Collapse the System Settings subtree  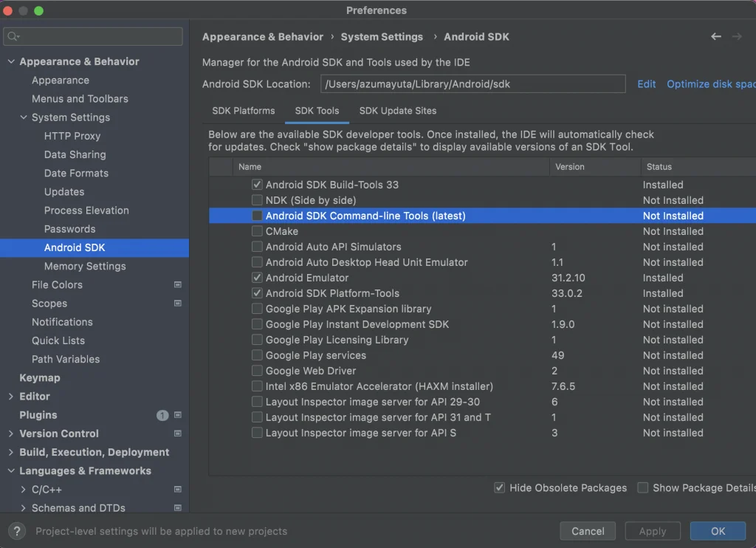click(23, 117)
